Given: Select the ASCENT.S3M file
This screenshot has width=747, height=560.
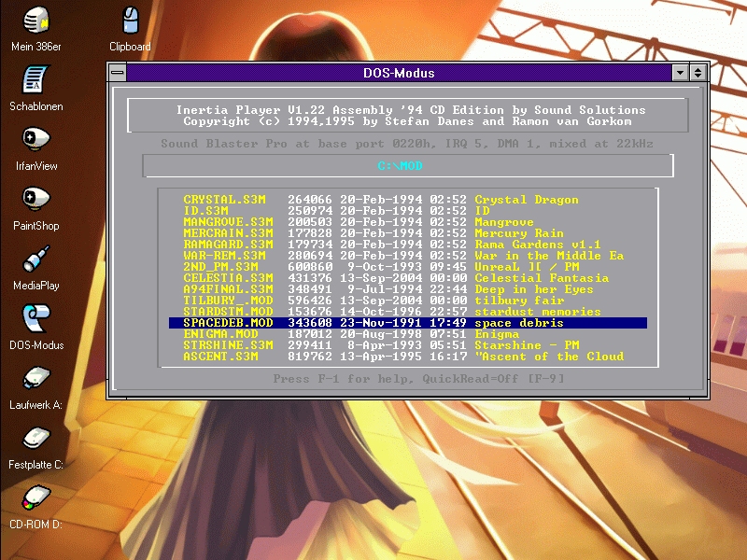Looking at the screenshot, I should (x=408, y=357).
